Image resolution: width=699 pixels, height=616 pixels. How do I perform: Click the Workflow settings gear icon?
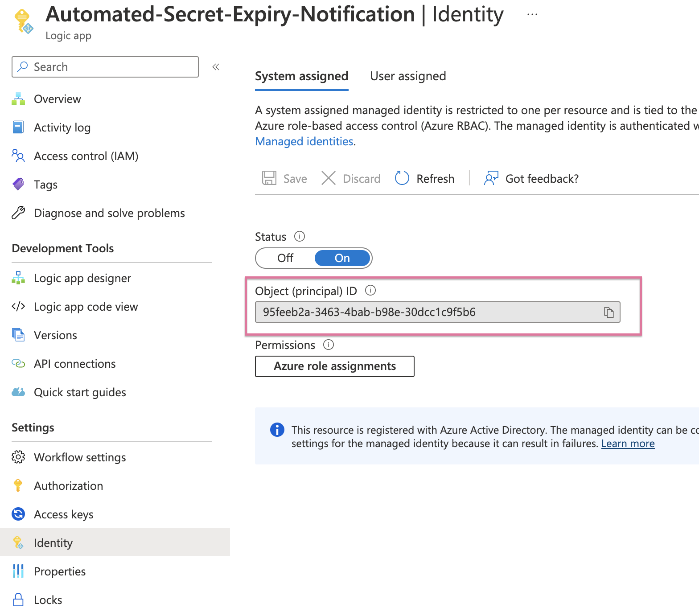tap(18, 457)
